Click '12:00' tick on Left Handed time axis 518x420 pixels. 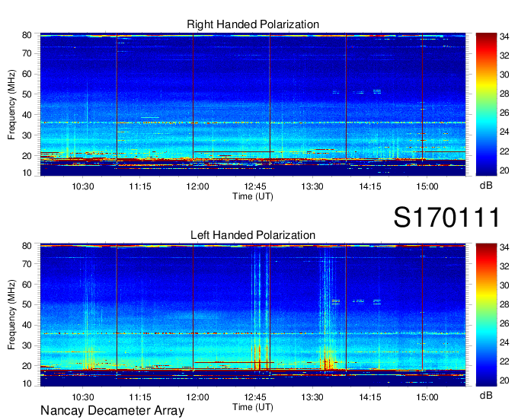(197, 397)
